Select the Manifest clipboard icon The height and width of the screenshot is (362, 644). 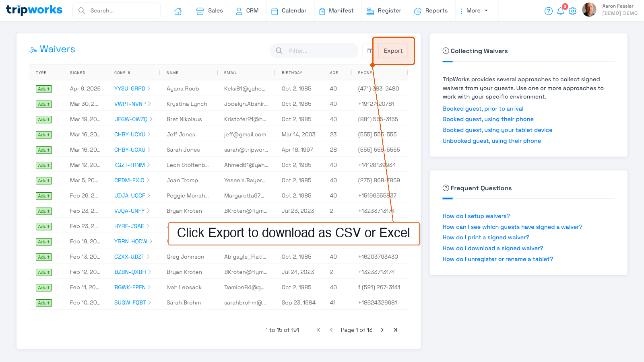click(x=322, y=11)
